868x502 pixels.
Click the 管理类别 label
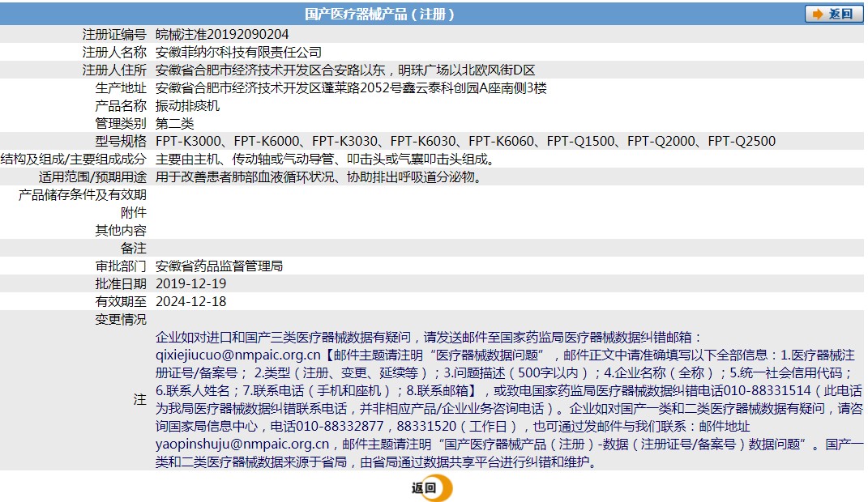tap(121, 123)
